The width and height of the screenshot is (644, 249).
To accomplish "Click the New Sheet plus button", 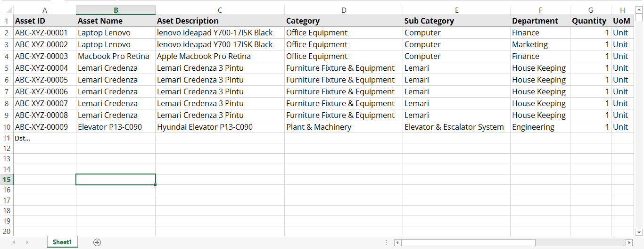I will (97, 242).
